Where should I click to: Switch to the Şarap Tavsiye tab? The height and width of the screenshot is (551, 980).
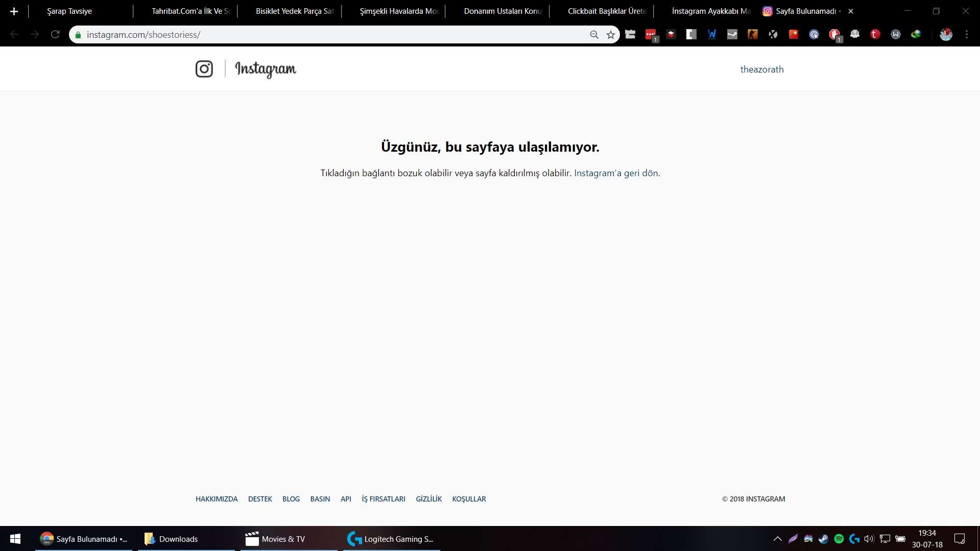[69, 11]
